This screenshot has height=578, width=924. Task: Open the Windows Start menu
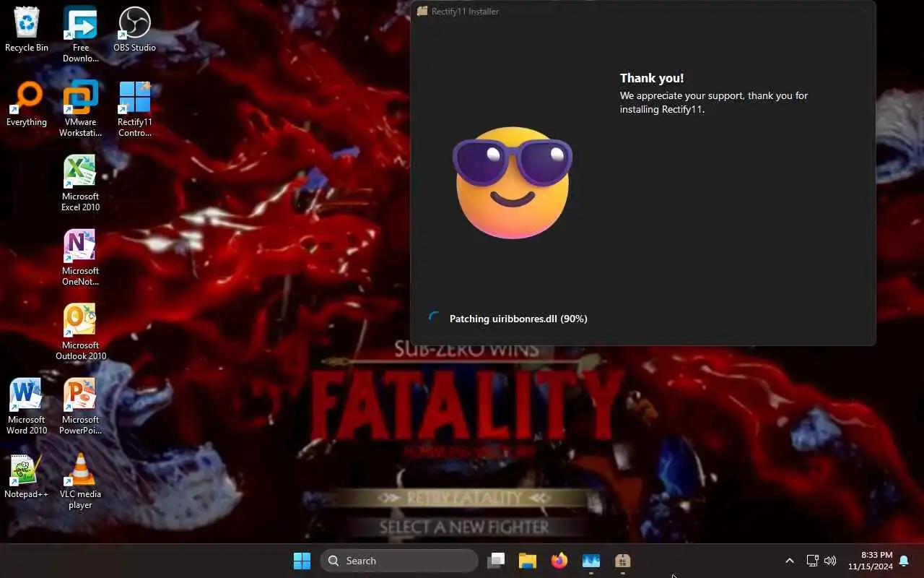click(302, 561)
